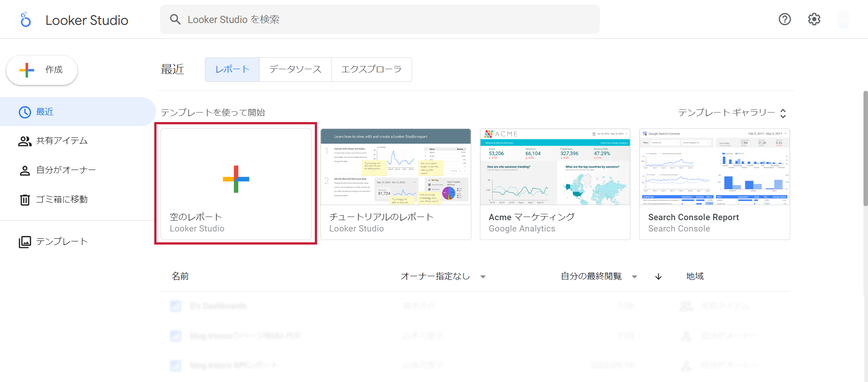Image resolution: width=868 pixels, height=382 pixels.
Task: Click the 空のレポート title text
Action: pos(196,217)
